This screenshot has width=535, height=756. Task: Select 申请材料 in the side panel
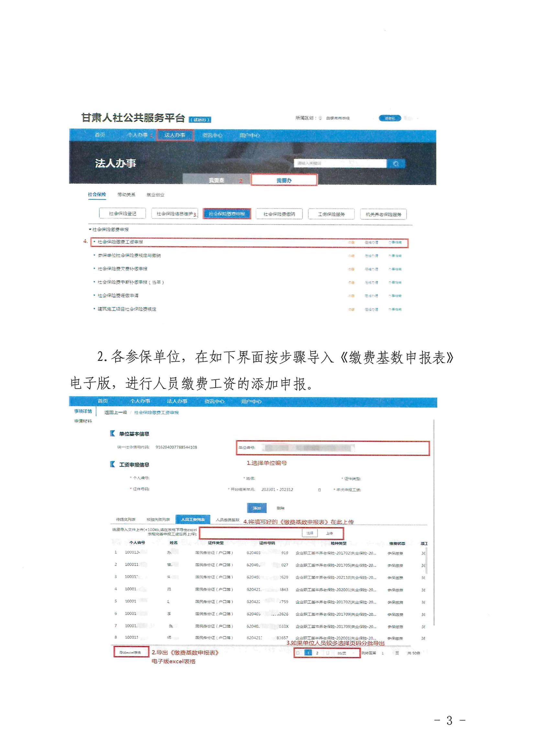(83, 421)
